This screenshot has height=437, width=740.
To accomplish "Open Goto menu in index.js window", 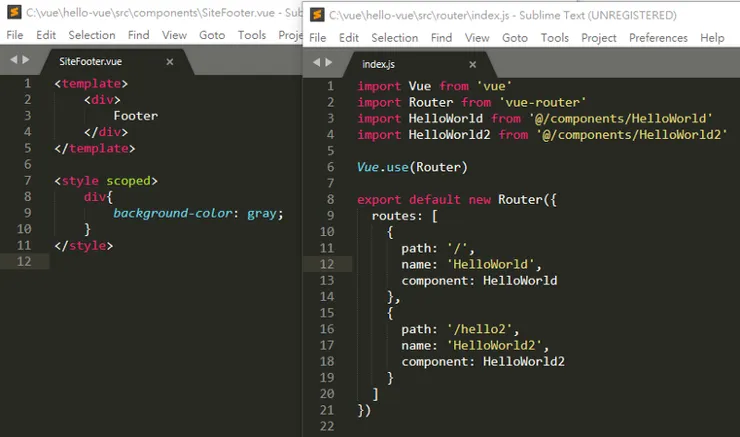I will click(515, 38).
